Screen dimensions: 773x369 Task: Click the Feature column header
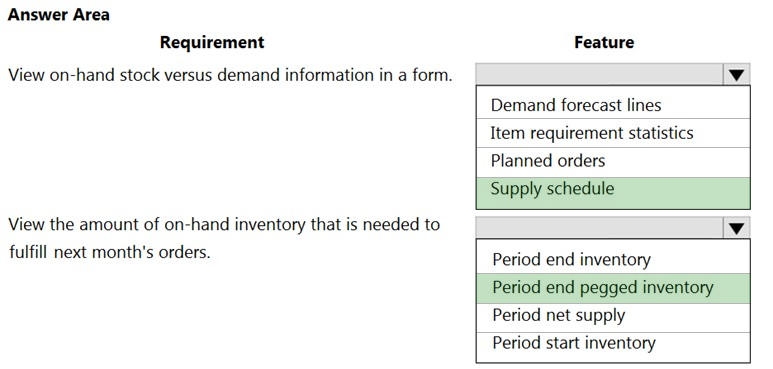pos(604,42)
